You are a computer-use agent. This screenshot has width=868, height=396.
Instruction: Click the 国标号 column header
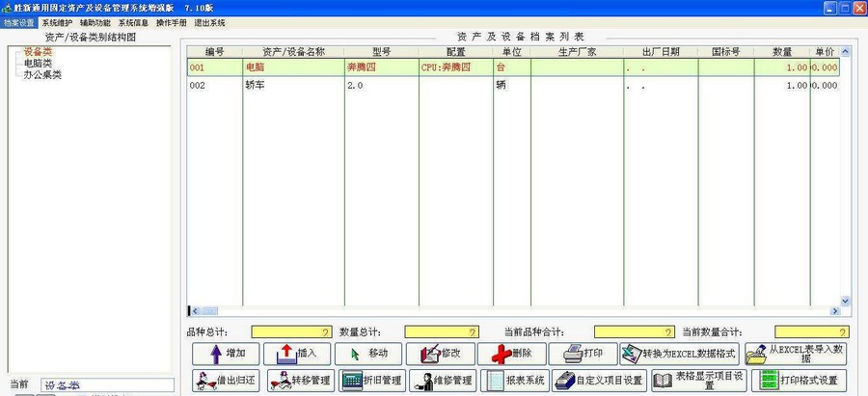pyautogui.click(x=726, y=52)
